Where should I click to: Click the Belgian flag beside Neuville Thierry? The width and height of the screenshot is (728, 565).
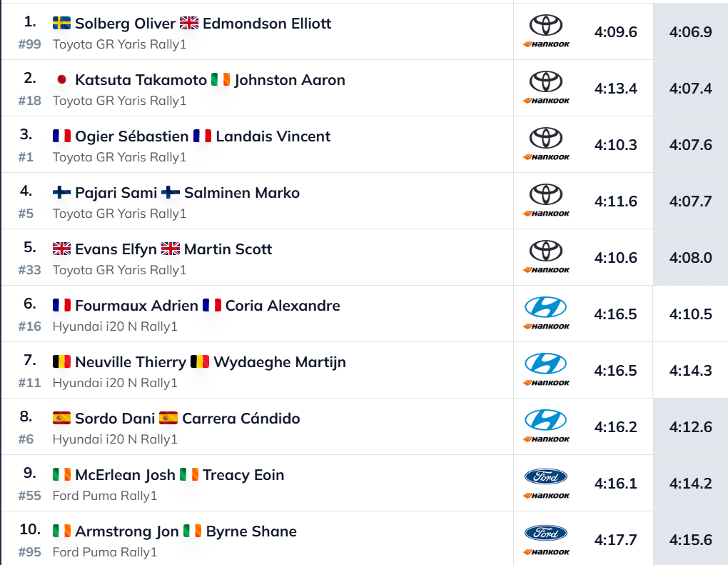click(x=61, y=362)
